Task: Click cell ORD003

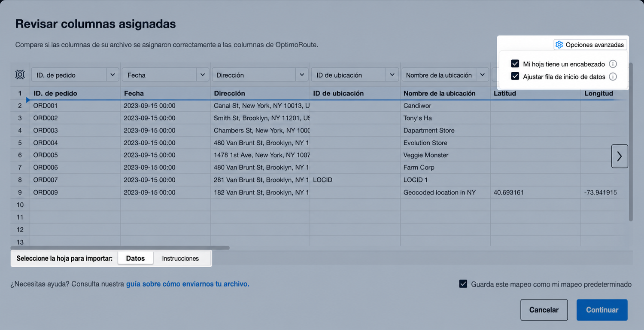Action: (x=76, y=131)
